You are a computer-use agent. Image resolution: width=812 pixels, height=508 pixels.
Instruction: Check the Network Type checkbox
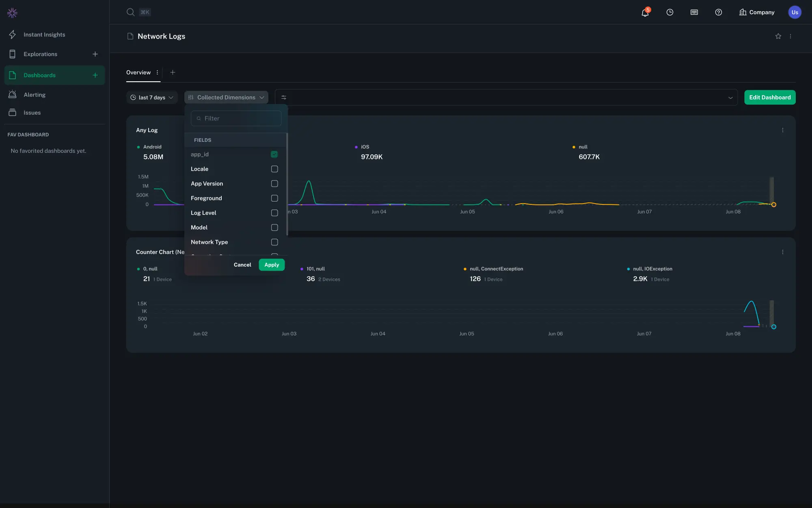click(274, 242)
